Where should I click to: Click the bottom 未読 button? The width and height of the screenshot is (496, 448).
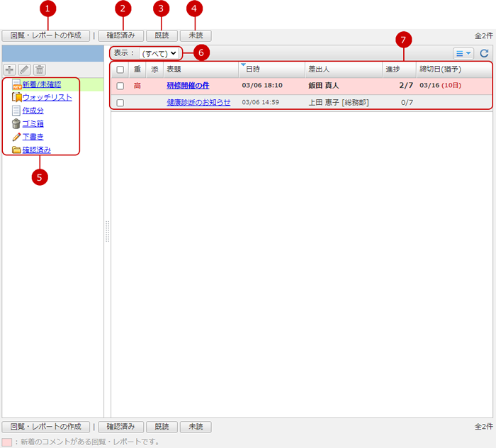coord(195,427)
